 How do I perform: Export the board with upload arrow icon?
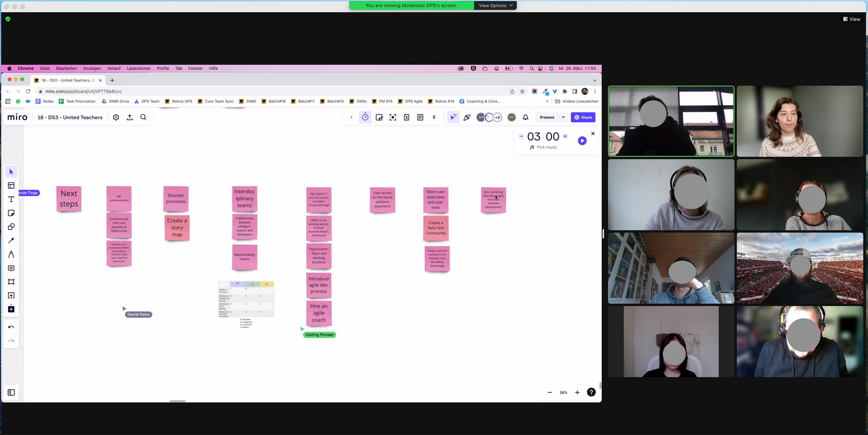tap(130, 117)
